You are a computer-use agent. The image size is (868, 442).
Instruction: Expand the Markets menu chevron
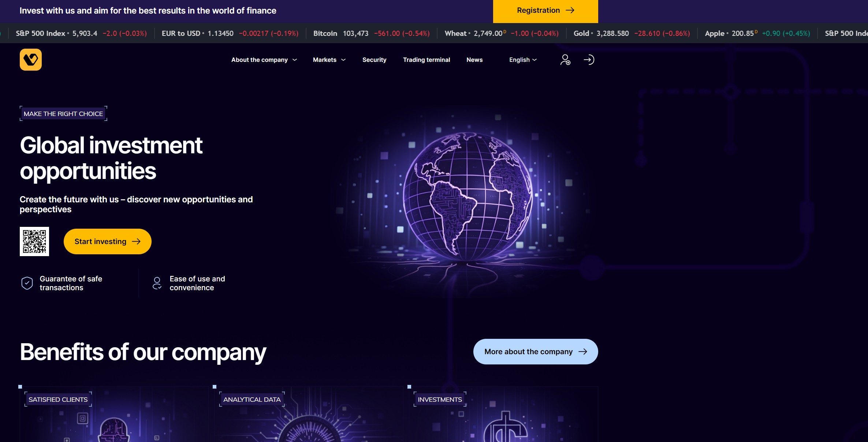click(343, 60)
